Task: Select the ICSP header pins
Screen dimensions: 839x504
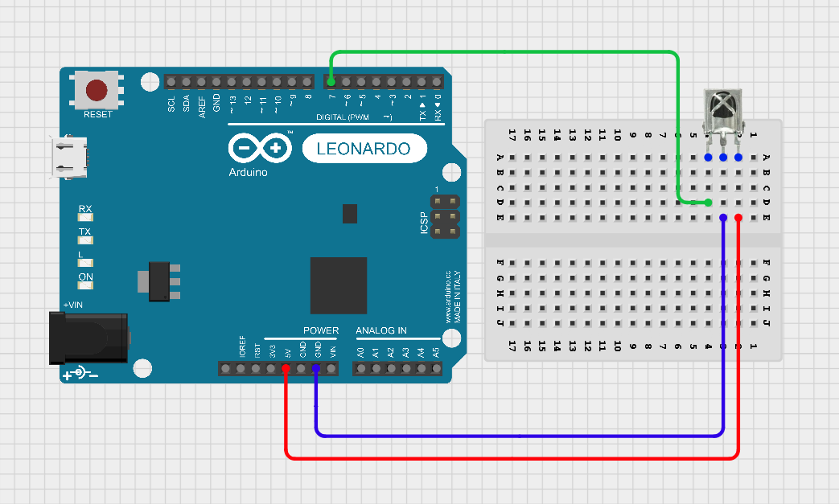Action: (x=445, y=216)
